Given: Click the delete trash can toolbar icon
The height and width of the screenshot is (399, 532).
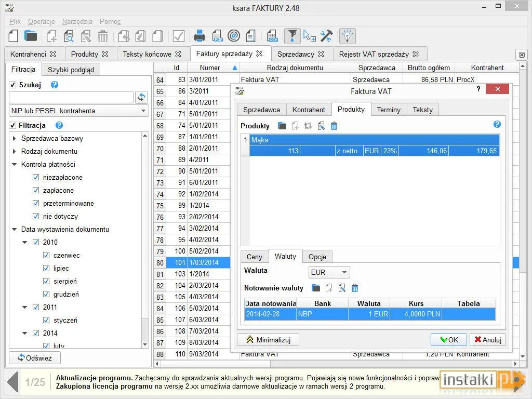Looking at the screenshot, I should (102, 36).
